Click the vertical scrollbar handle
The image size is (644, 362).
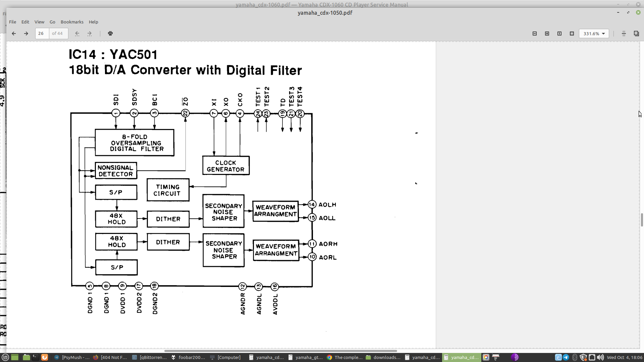(642, 220)
